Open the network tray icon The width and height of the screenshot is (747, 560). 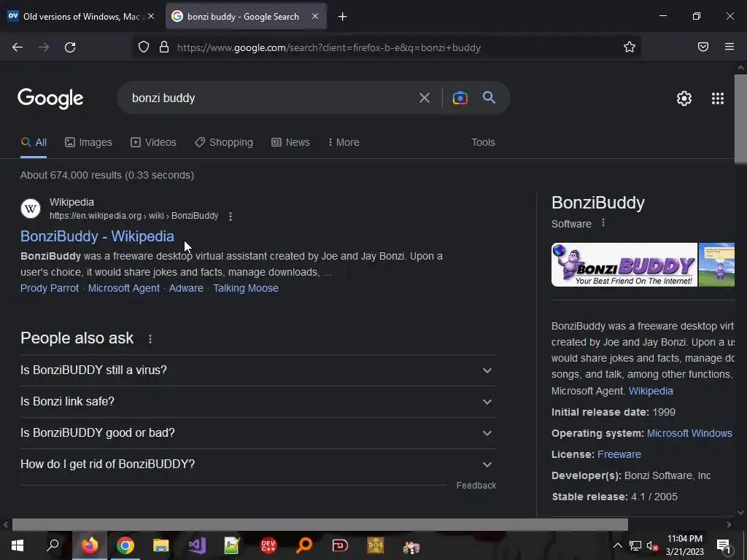635,545
